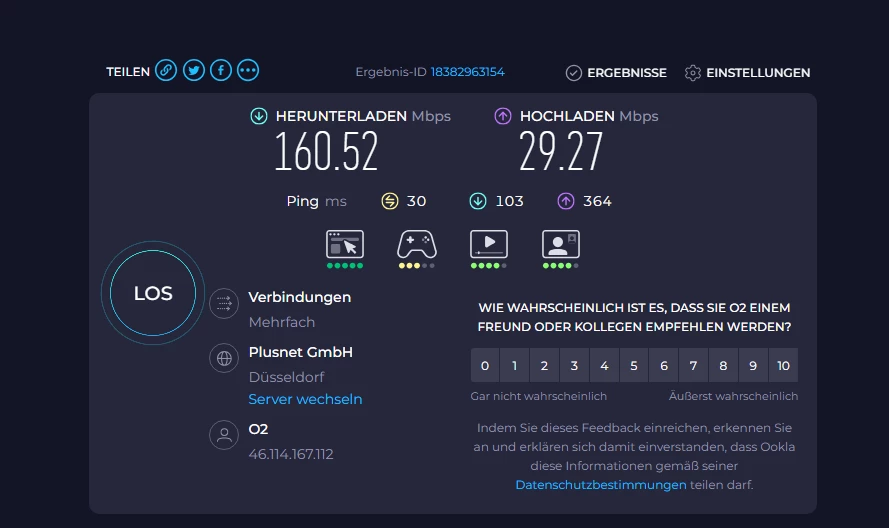Image resolution: width=889 pixels, height=528 pixels.
Task: Click the Verbindungen connections icon
Action: pyautogui.click(x=224, y=304)
